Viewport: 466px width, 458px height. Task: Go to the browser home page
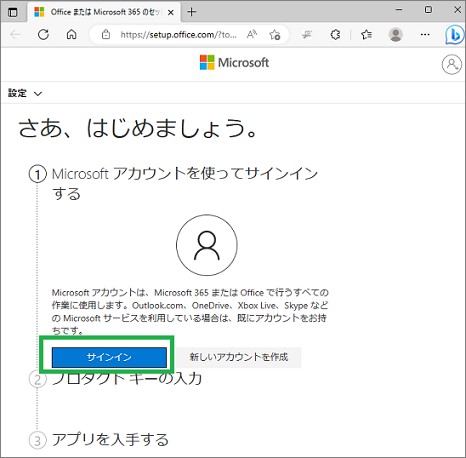(x=71, y=34)
